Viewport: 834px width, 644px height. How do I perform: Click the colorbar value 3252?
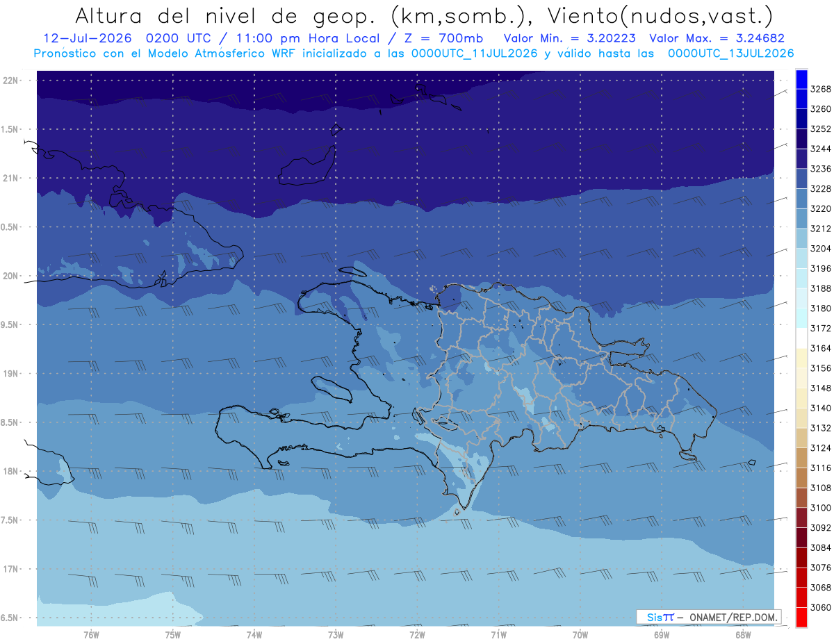(821, 129)
